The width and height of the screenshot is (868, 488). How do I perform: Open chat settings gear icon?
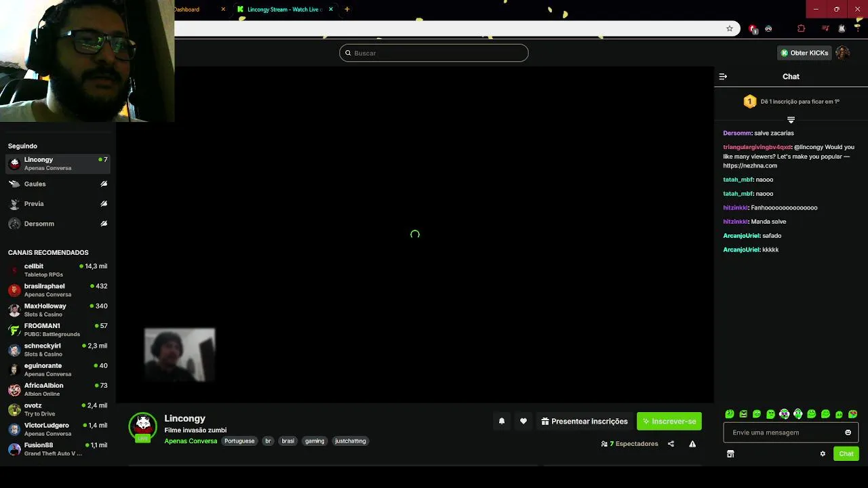(823, 454)
